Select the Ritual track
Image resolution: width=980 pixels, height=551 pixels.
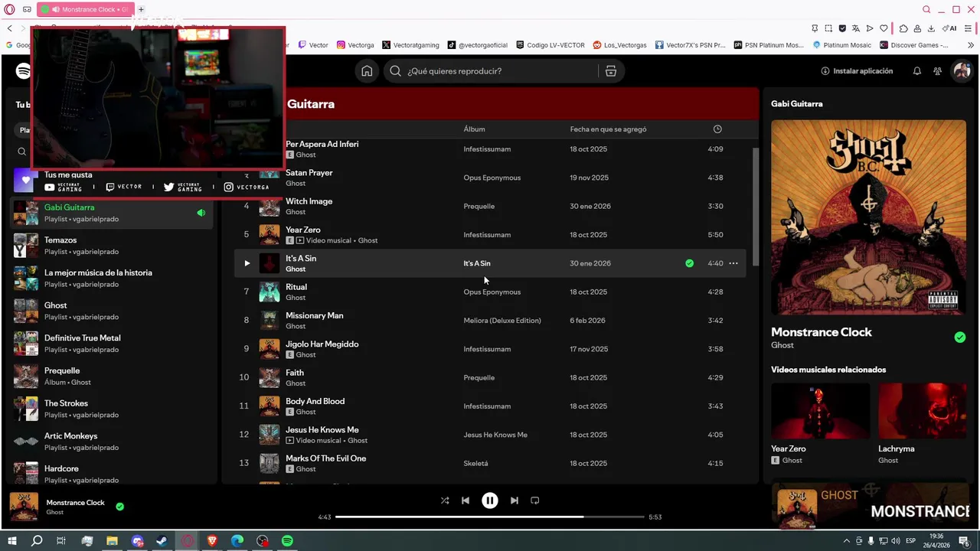[490, 292]
